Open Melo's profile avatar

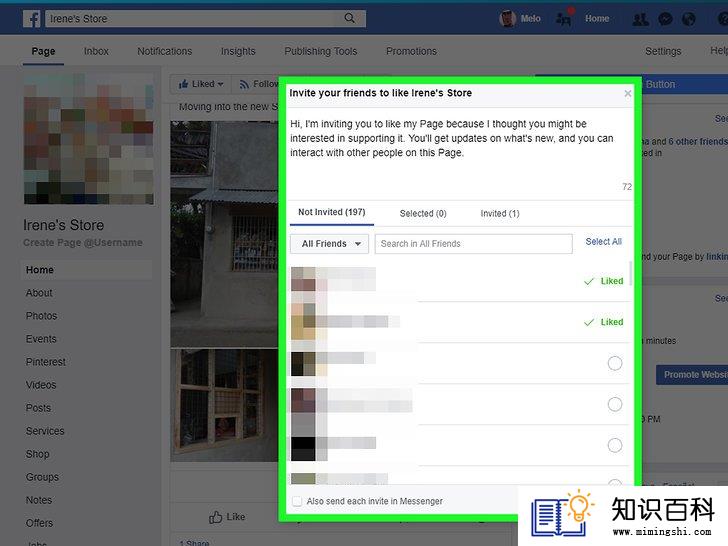[507, 19]
